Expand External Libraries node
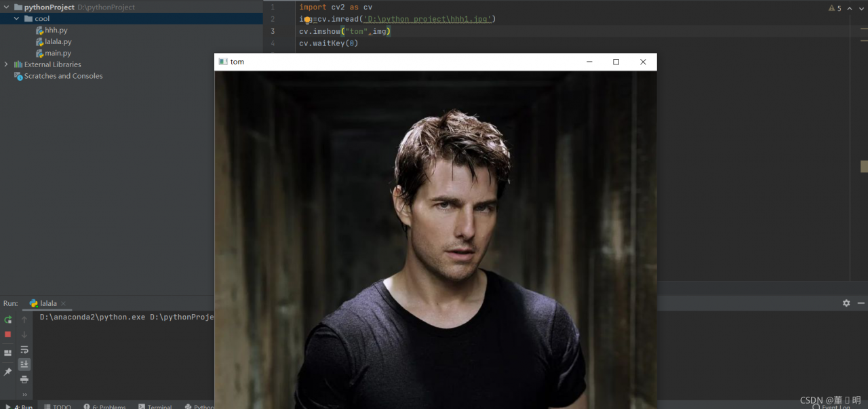Image resolution: width=868 pixels, height=409 pixels. tap(7, 64)
